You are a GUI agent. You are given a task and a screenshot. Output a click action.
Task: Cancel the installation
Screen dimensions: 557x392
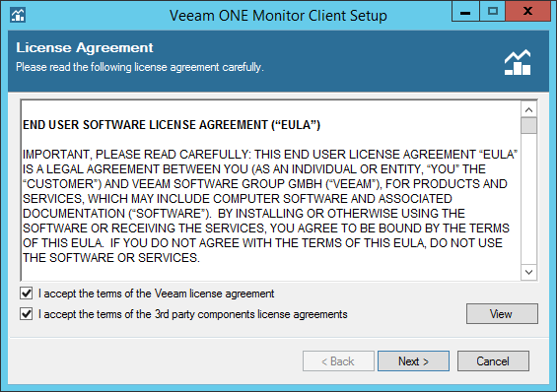click(x=493, y=361)
